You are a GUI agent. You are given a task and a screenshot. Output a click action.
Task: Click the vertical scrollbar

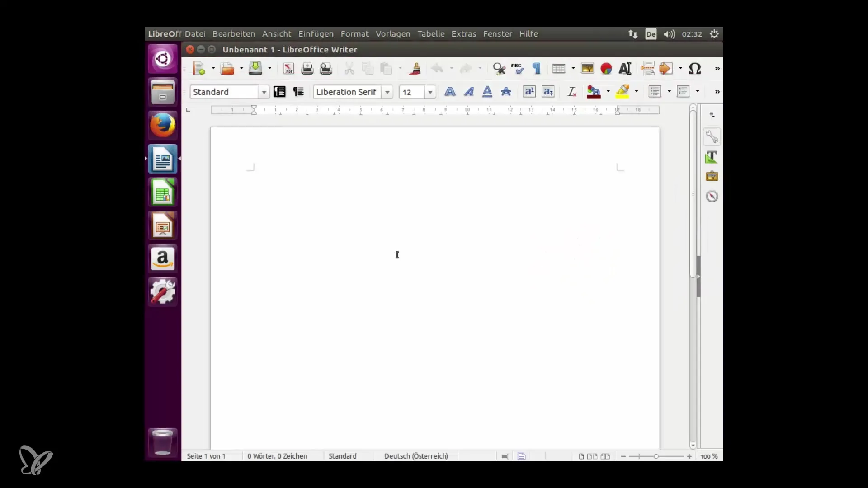[693, 194]
